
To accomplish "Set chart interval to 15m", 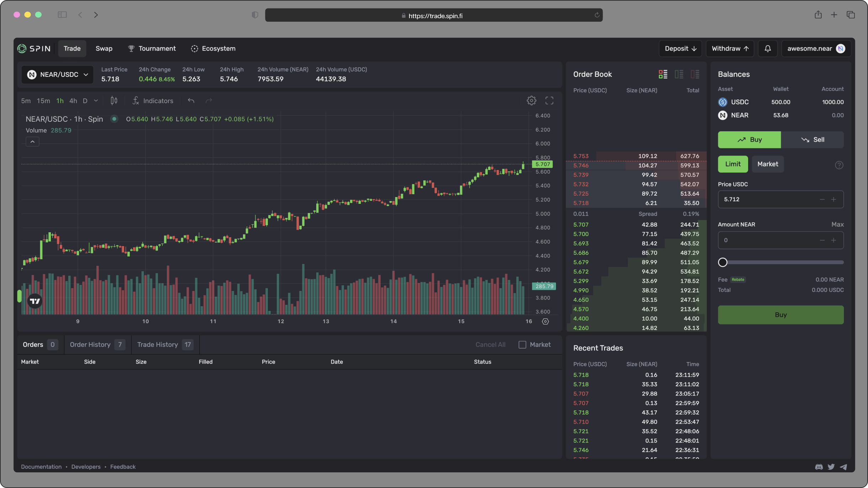I will pyautogui.click(x=43, y=101).
